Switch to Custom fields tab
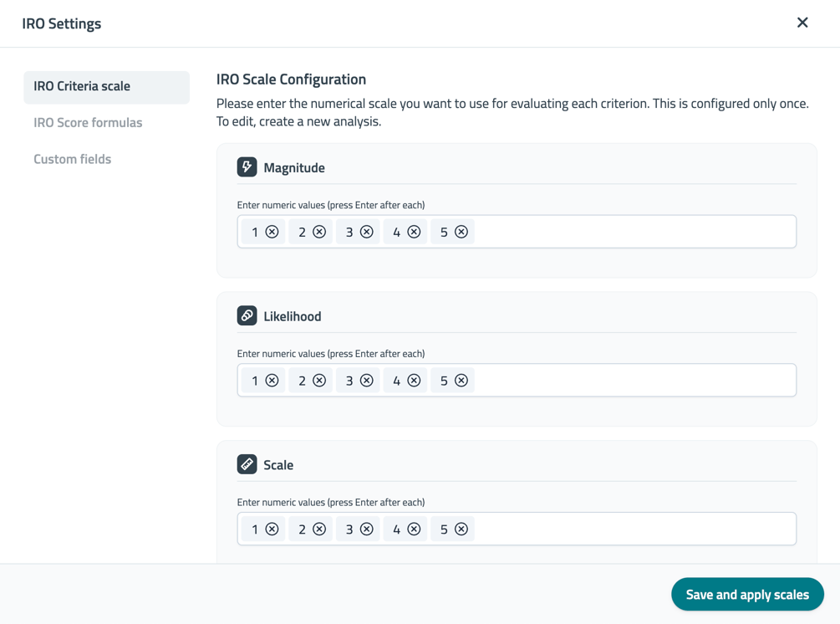Screen dimensions: 840x624 coord(73,159)
